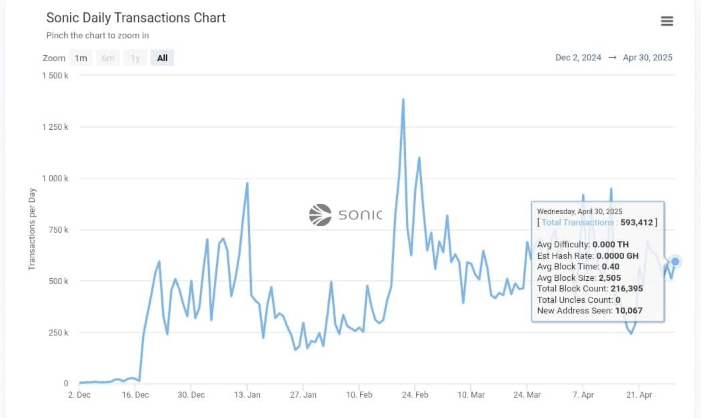Select the 6m zoom range
This screenshot has width=701, height=418.
tap(108, 58)
